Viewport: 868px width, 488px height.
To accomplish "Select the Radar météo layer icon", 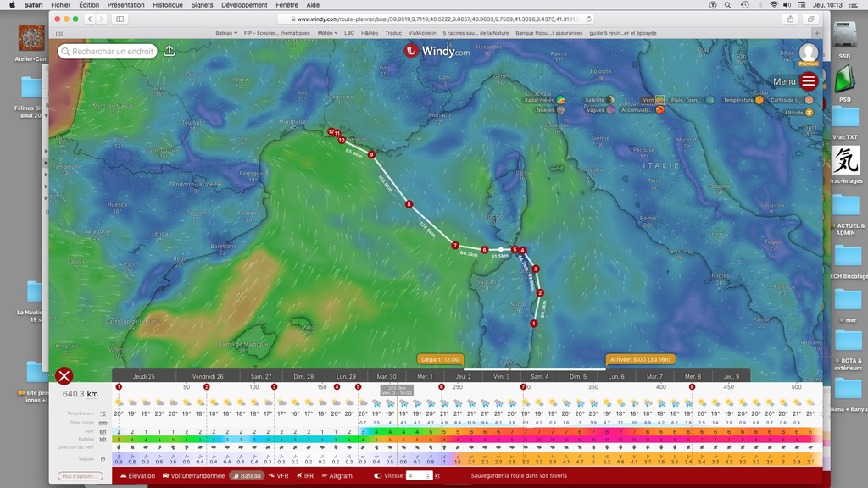I will click(560, 100).
